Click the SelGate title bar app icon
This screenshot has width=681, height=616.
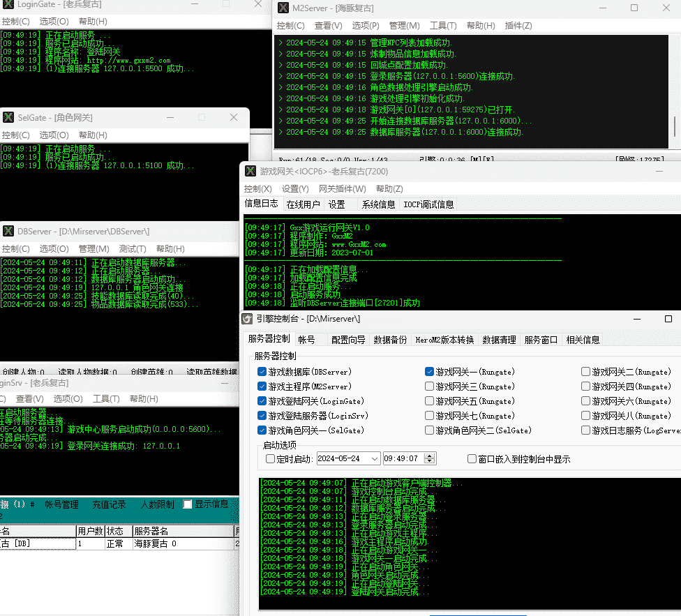tap(8, 117)
